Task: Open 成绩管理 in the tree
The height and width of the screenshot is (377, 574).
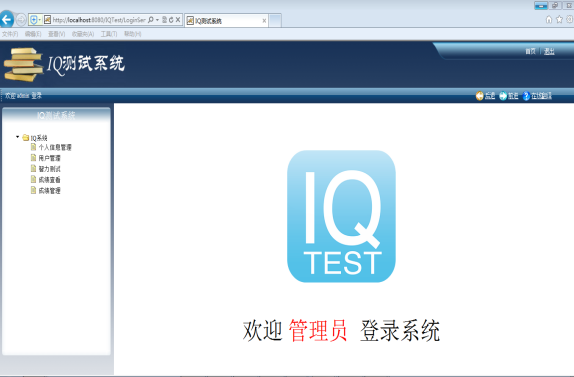Action: click(50, 191)
